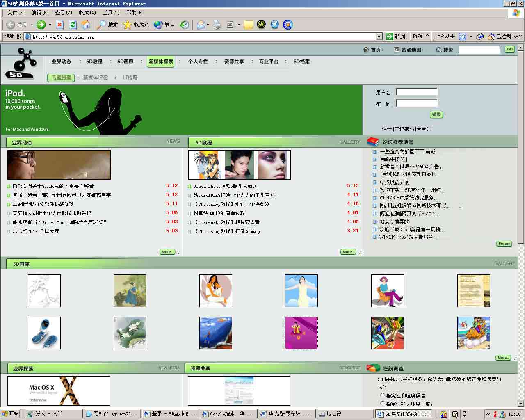Click the yellow note icon in toolbar
The width and height of the screenshot is (525, 420).
(x=249, y=25)
